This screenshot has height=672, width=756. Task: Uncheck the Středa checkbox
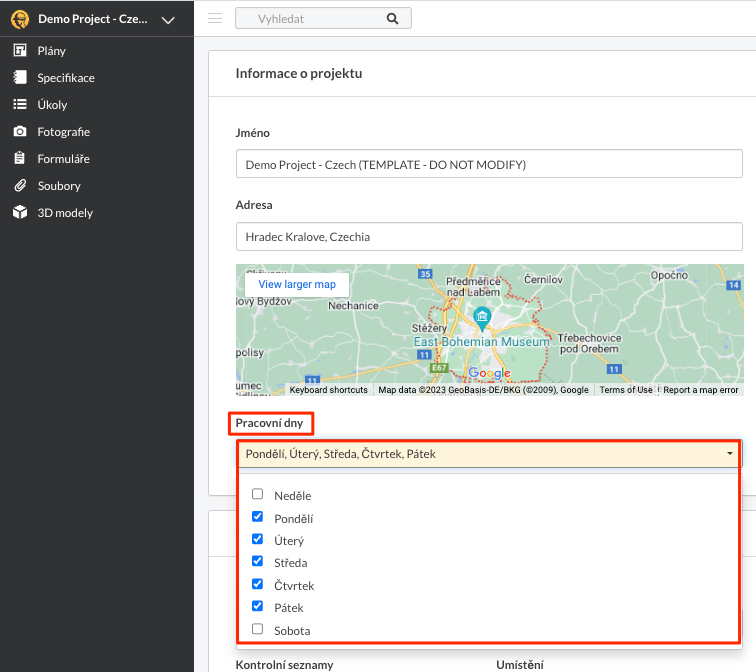pyautogui.click(x=258, y=562)
